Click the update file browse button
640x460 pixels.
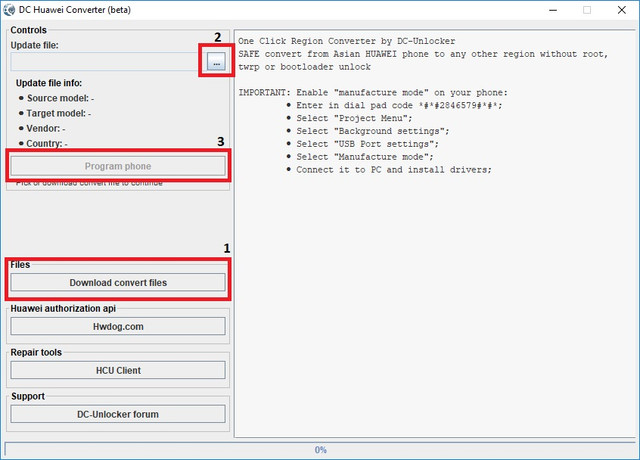tap(216, 62)
